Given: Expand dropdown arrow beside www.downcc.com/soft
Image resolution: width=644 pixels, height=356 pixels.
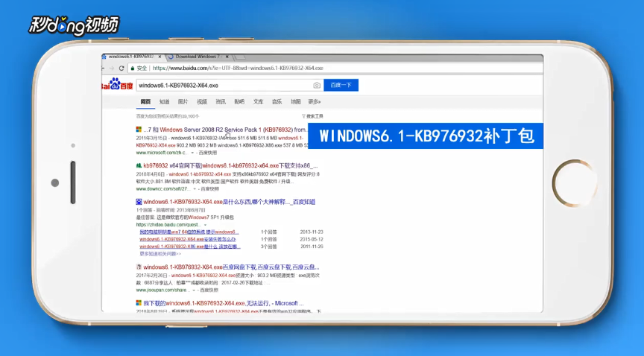Looking at the screenshot, I should 195,189.
